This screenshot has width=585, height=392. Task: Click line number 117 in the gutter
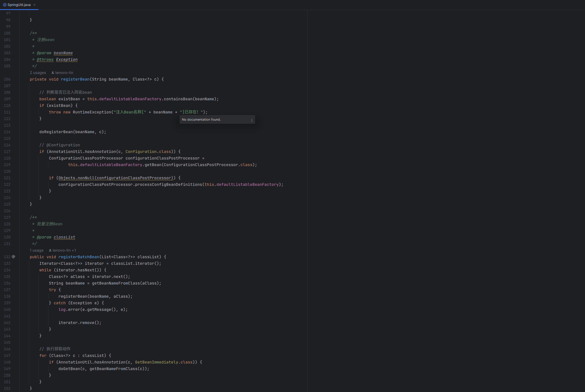click(x=7, y=152)
